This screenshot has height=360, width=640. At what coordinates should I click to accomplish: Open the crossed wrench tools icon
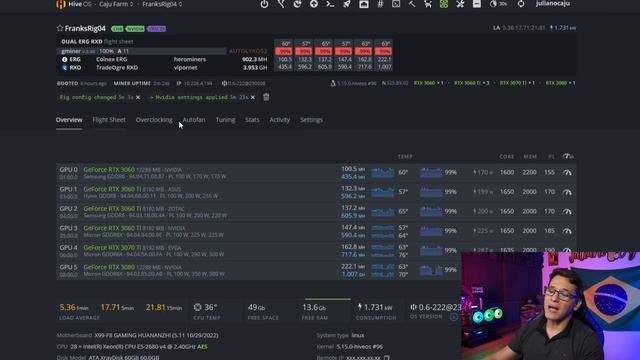click(x=460, y=4)
